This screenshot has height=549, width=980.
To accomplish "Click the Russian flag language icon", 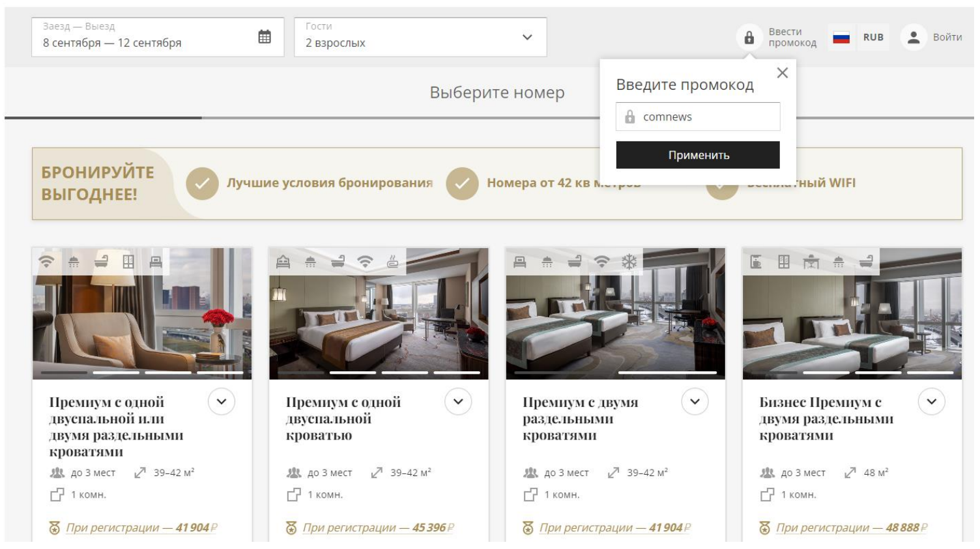I will pyautogui.click(x=841, y=38).
